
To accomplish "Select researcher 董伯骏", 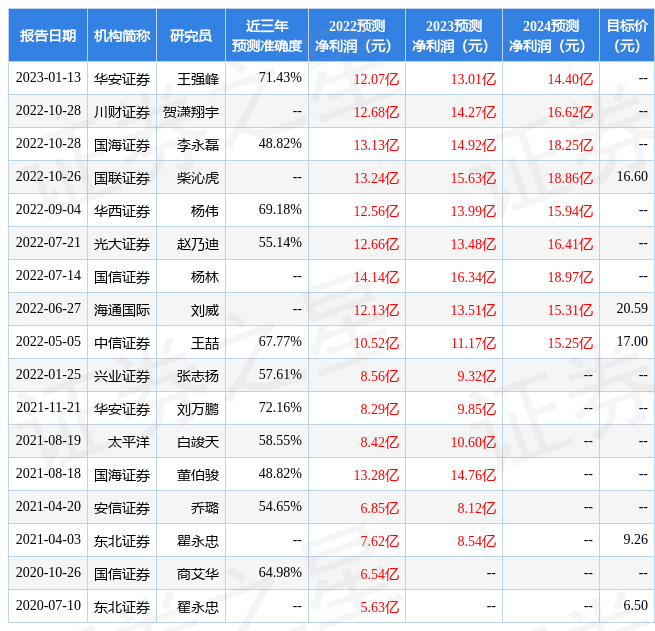I will click(198, 475).
